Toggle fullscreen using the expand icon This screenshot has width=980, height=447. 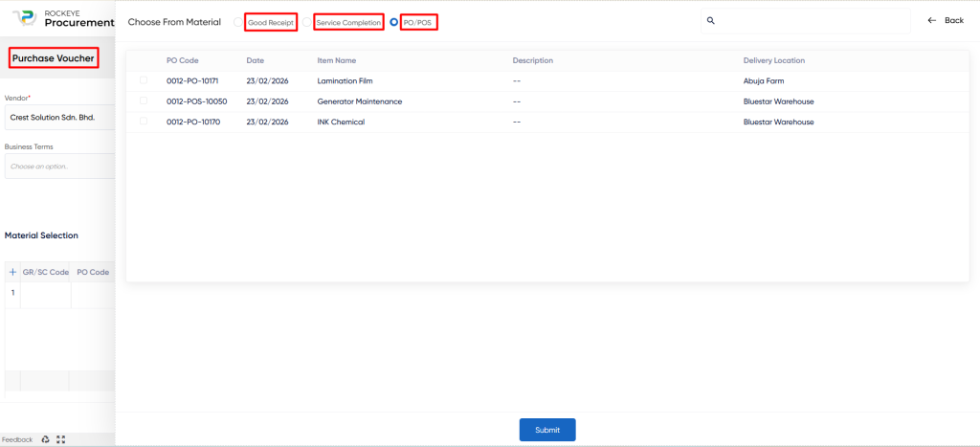coord(61,439)
